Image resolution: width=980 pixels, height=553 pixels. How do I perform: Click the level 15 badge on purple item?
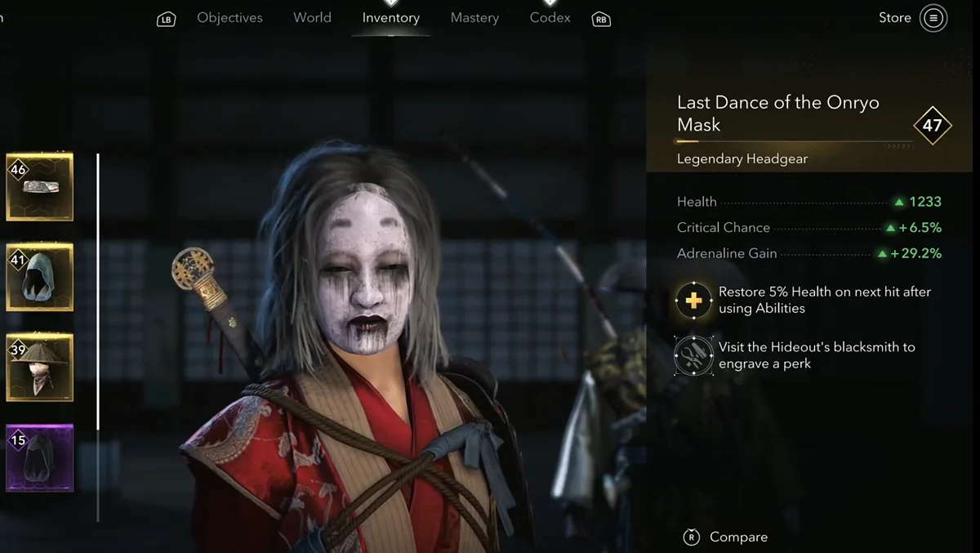[x=18, y=440]
